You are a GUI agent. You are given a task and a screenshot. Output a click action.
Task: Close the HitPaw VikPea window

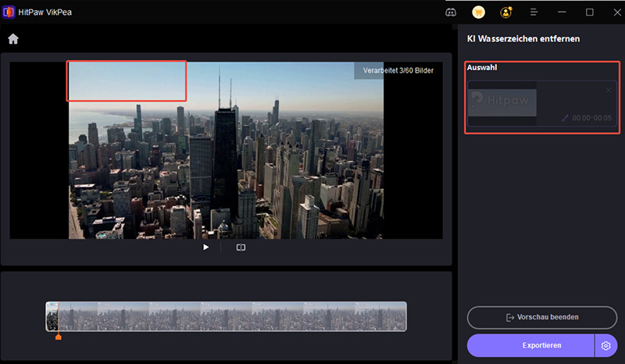click(x=617, y=12)
